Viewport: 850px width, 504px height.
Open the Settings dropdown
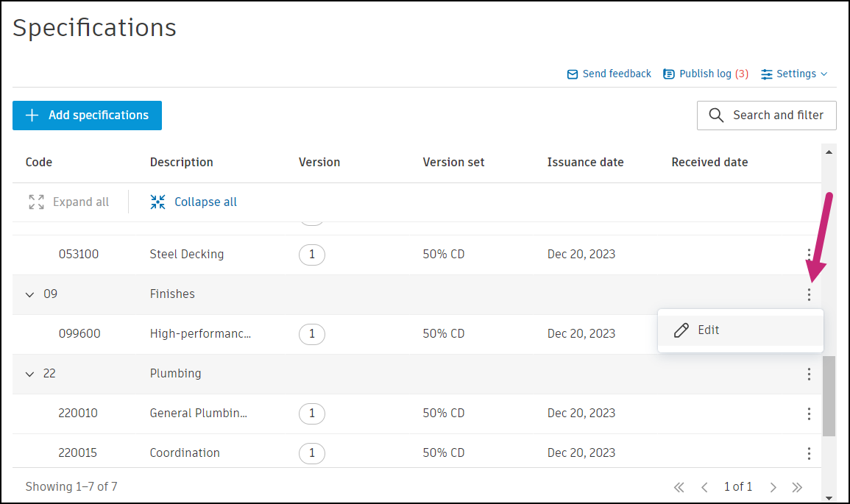point(795,74)
